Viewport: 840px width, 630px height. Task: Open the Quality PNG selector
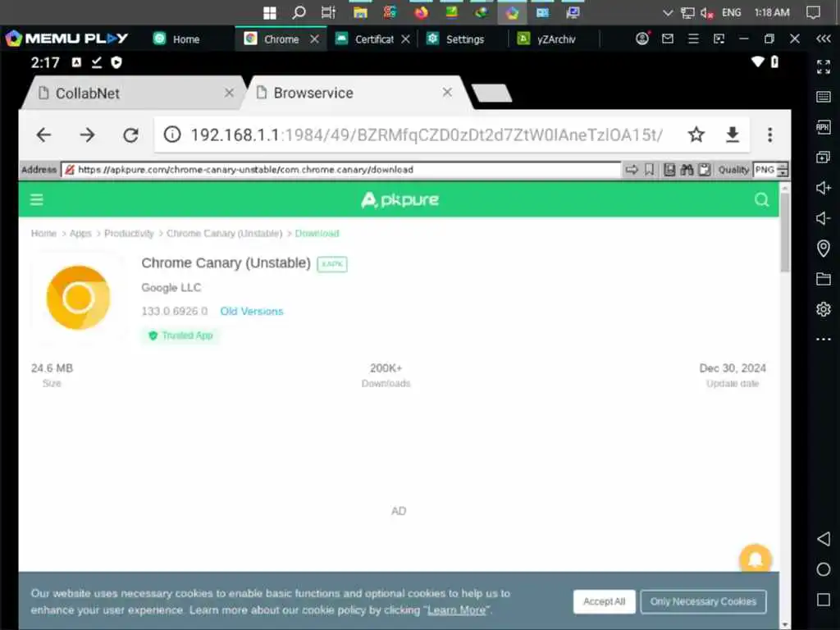coord(765,170)
